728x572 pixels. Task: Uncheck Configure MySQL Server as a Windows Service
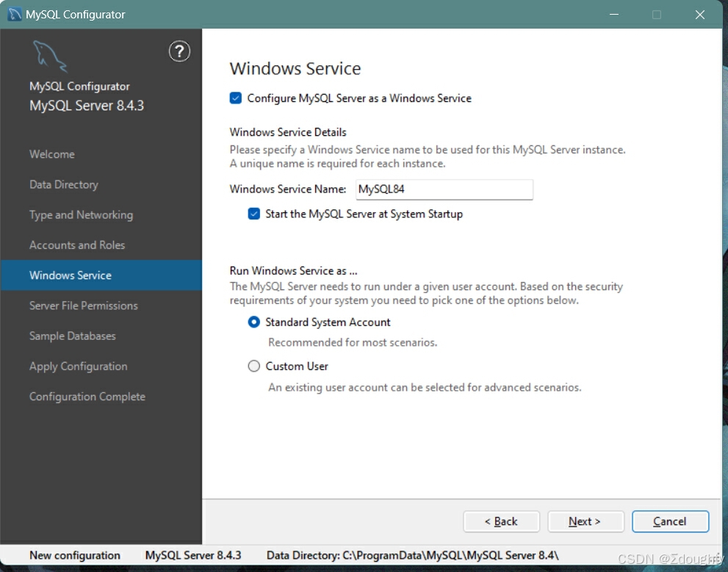click(235, 98)
